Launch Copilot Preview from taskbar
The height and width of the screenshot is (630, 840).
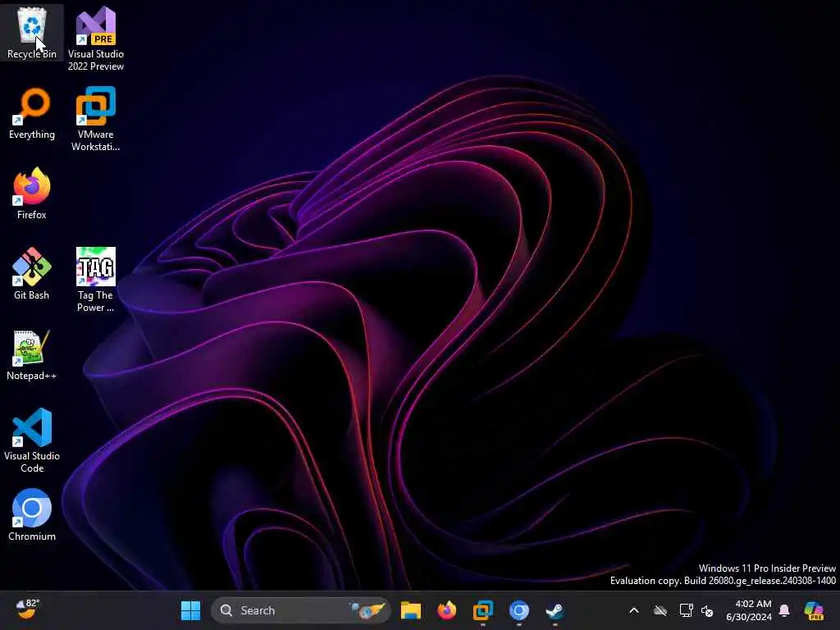(814, 610)
